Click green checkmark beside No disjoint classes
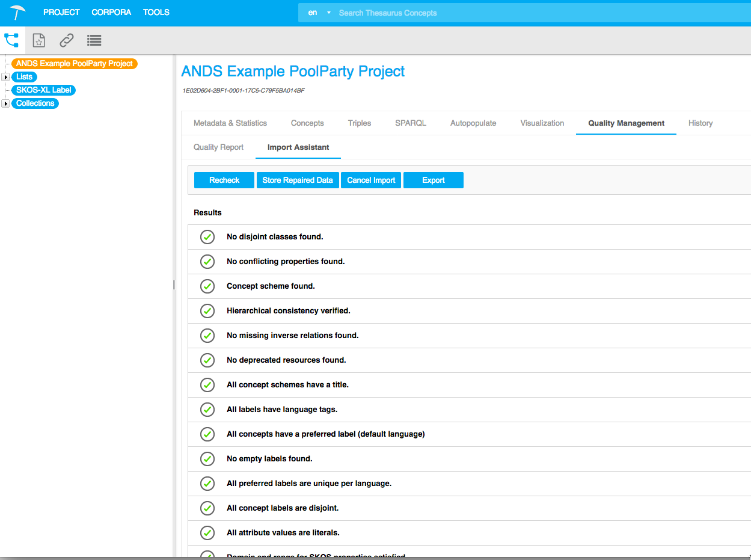 pyautogui.click(x=207, y=237)
